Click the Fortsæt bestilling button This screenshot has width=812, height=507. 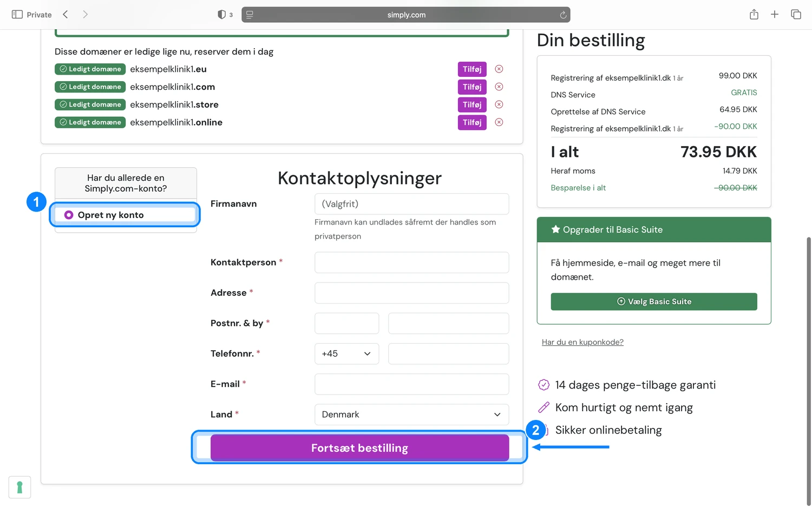pos(359,448)
